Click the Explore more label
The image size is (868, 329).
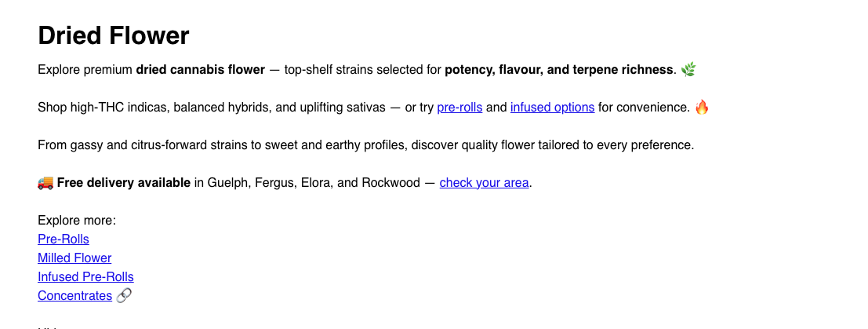point(77,221)
